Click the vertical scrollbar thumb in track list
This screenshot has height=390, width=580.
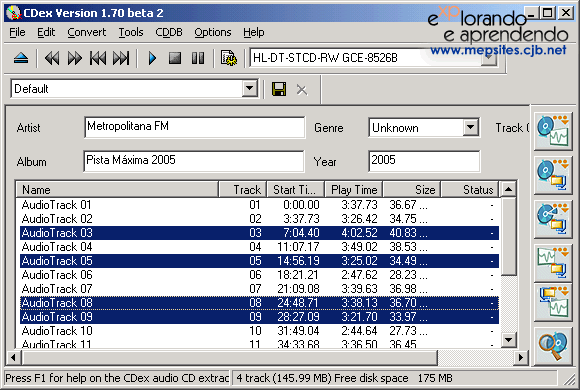click(x=509, y=236)
